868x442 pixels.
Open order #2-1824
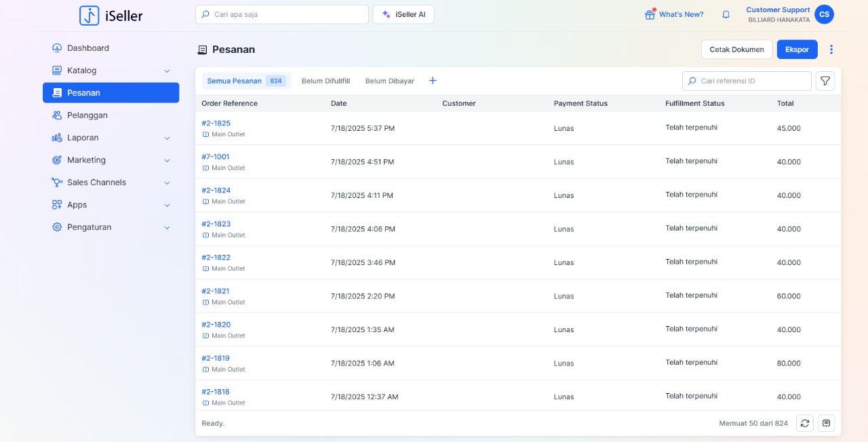(x=216, y=190)
